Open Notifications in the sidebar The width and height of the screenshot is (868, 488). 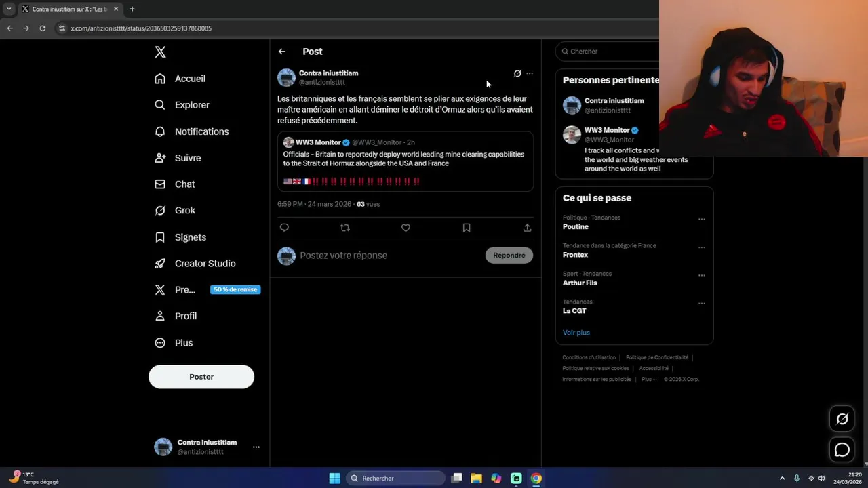pyautogui.click(x=192, y=131)
